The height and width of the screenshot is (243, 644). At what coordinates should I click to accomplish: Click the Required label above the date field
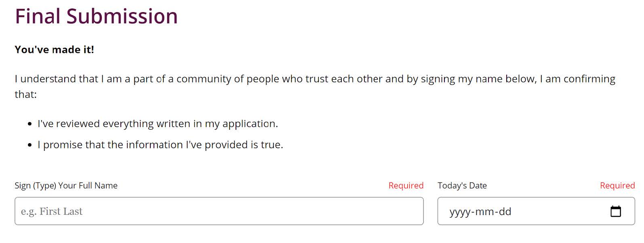tap(617, 185)
